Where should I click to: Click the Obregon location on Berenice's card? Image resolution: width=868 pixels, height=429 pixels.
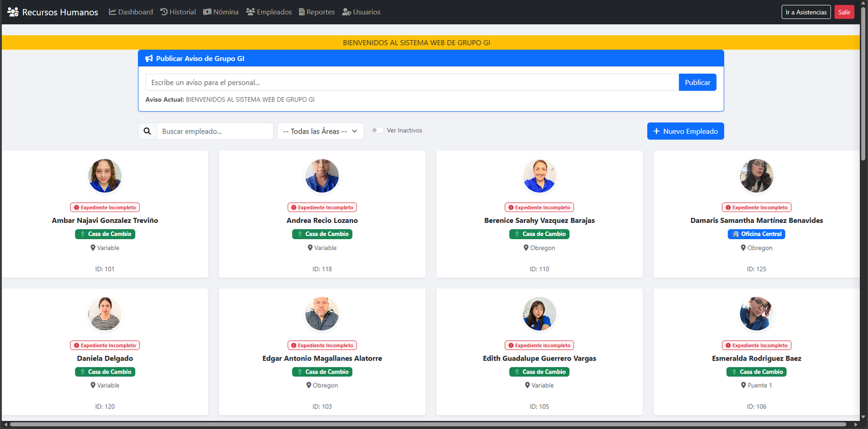pyautogui.click(x=539, y=248)
